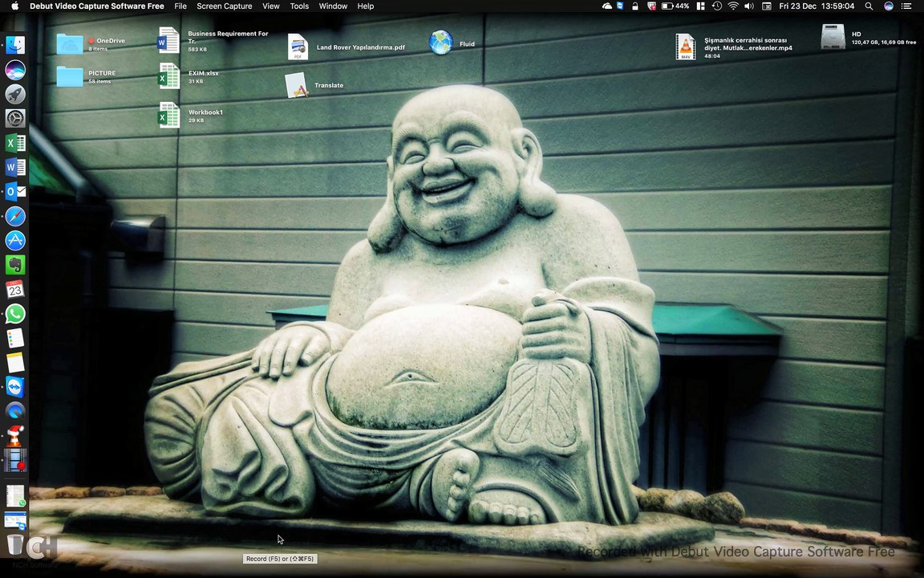This screenshot has width=924, height=578.
Task: Open the Wi-Fi menu
Action: coord(733,6)
